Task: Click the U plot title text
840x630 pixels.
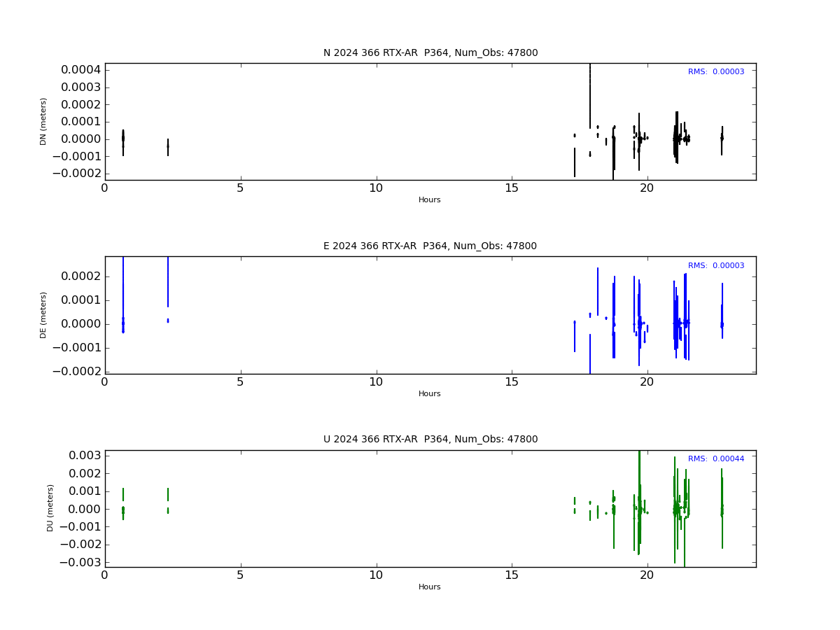Action: click(x=430, y=440)
